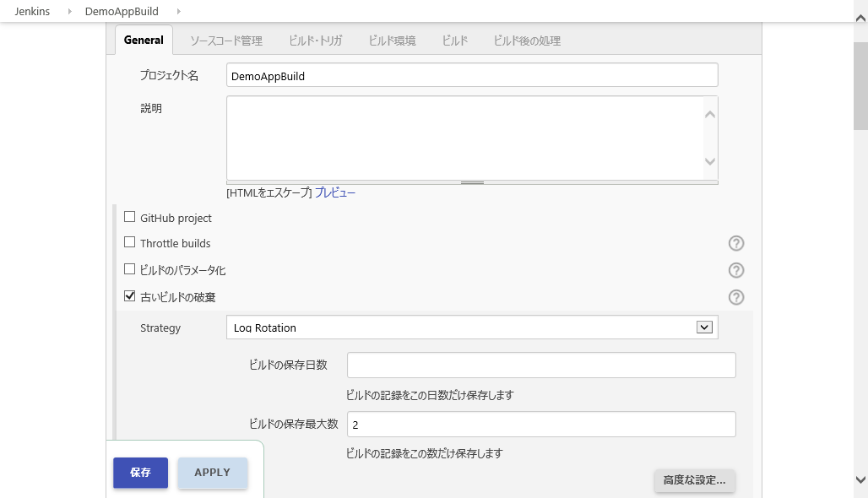Click breadcrumb arrow after DemoAppBuild

(178, 11)
